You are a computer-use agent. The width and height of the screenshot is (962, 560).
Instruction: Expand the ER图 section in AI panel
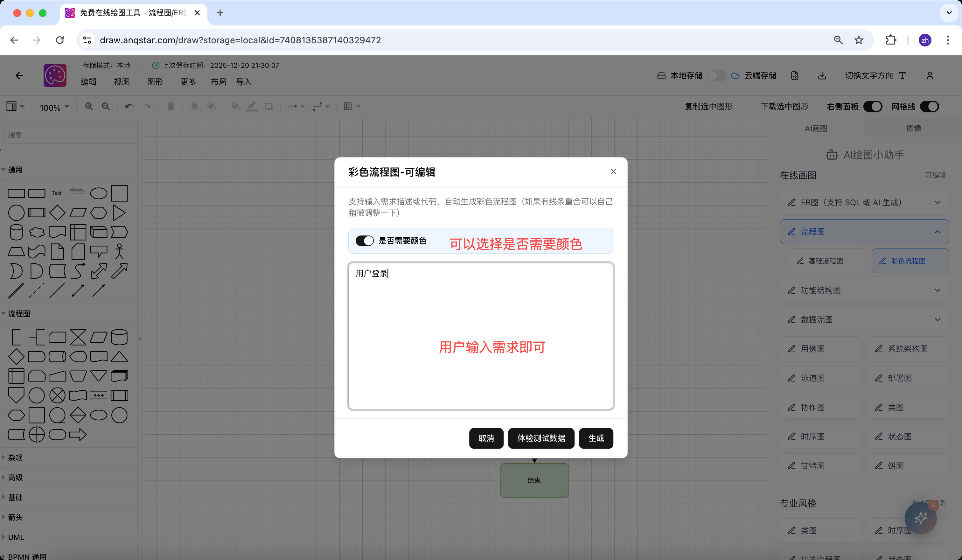point(864,202)
